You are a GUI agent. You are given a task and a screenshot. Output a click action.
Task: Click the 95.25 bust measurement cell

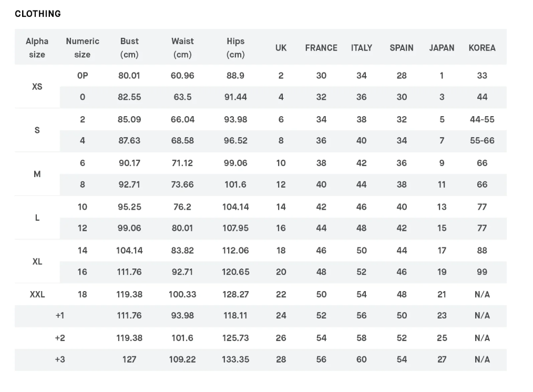[x=129, y=207]
